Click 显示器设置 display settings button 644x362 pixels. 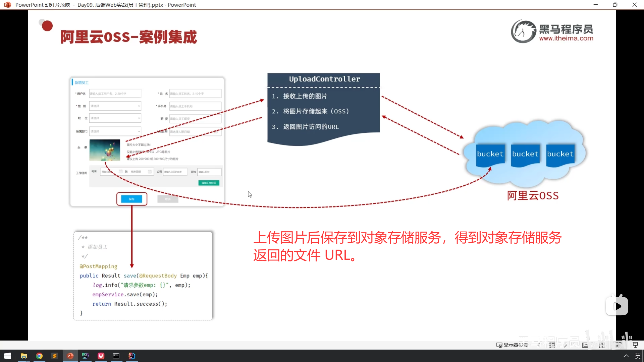512,345
